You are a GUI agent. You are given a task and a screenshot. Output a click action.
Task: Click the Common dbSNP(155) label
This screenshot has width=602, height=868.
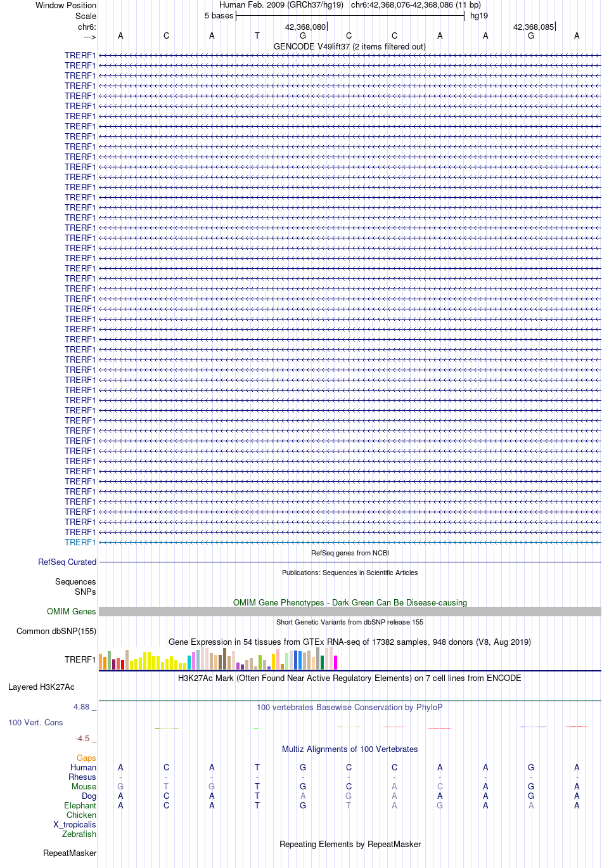(56, 631)
